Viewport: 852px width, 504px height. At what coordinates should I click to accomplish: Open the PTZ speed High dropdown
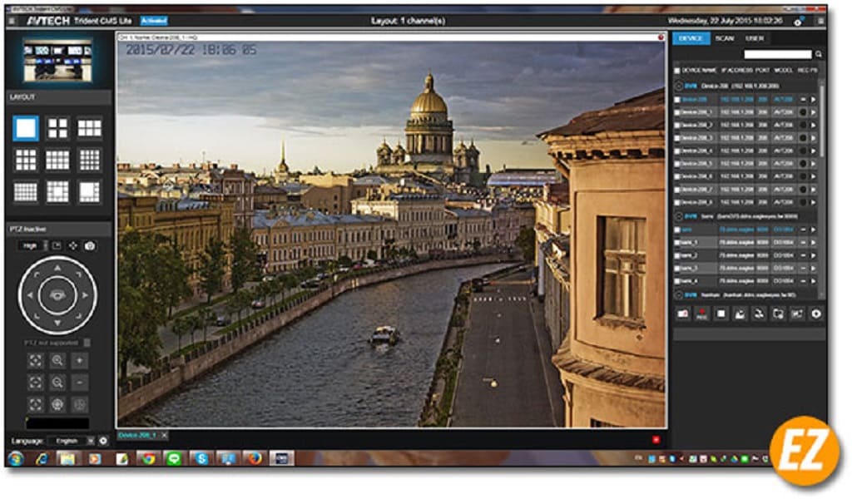[x=32, y=246]
